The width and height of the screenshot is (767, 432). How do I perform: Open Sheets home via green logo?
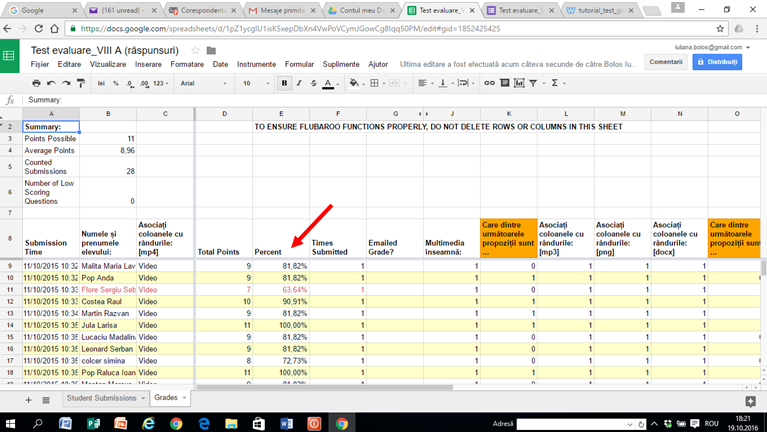tap(9, 55)
